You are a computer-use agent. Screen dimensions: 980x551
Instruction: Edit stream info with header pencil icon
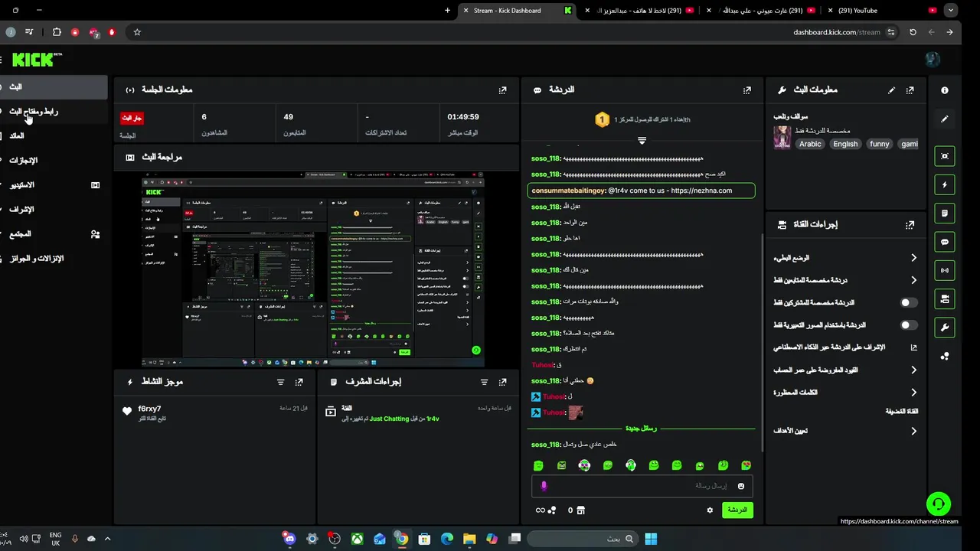891,90
